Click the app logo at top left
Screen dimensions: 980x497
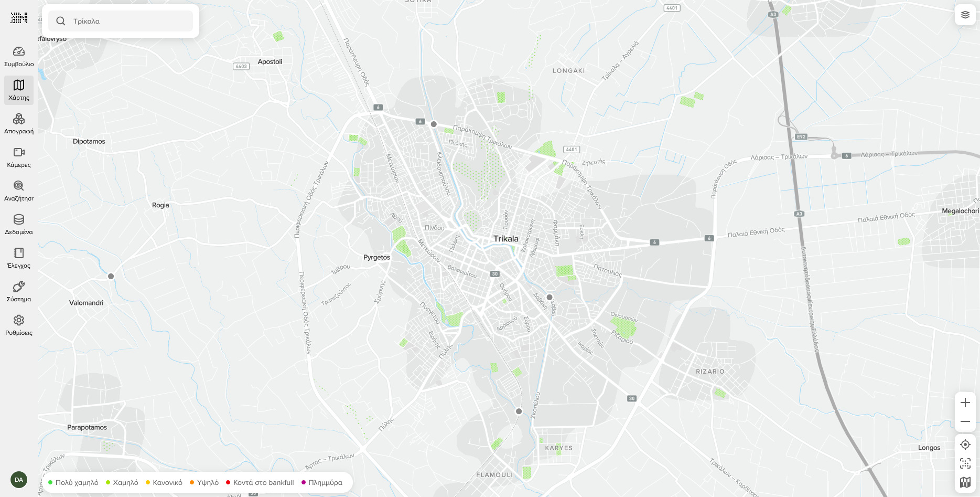[19, 18]
